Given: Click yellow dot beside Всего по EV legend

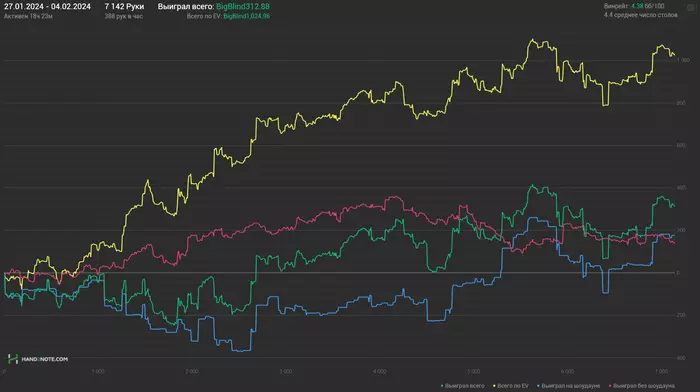Looking at the screenshot, I should click(494, 386).
